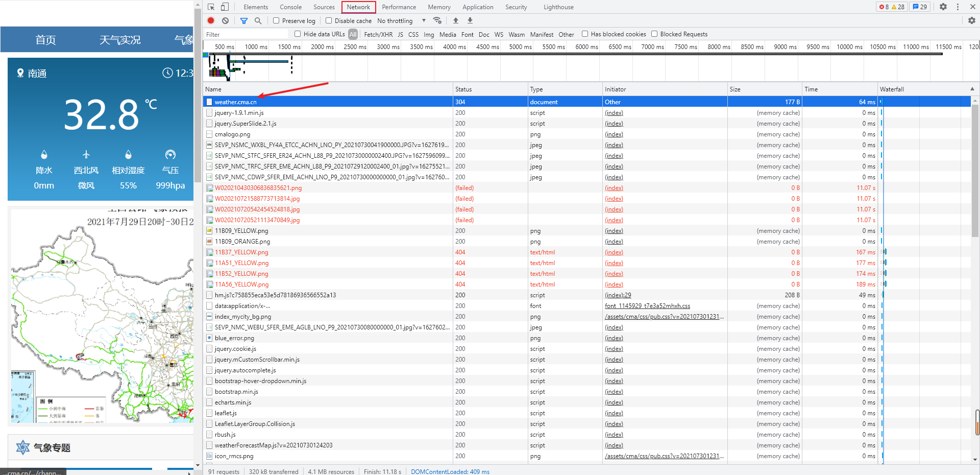
Task: Click the China weather warning map image
Action: pos(102,315)
